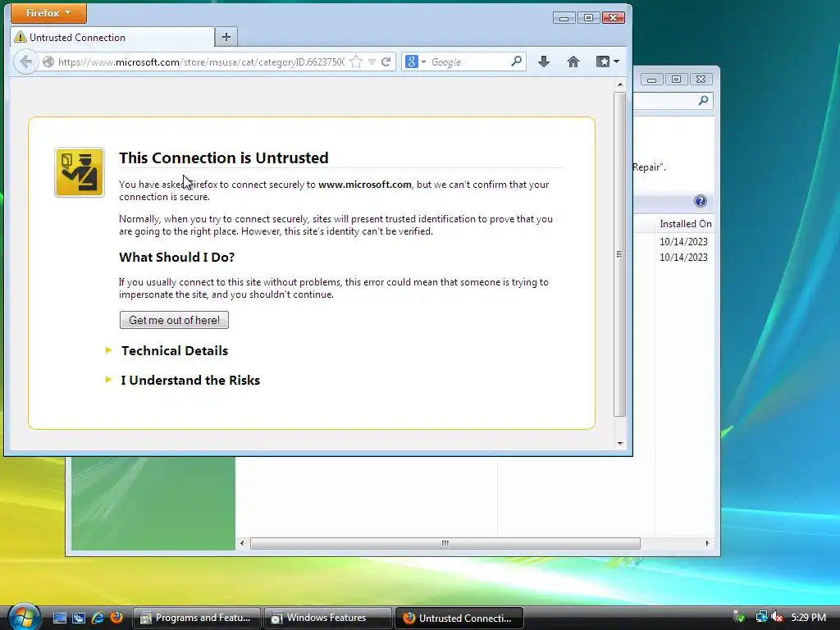Switch to Windows Features taskbar button

[327, 619]
